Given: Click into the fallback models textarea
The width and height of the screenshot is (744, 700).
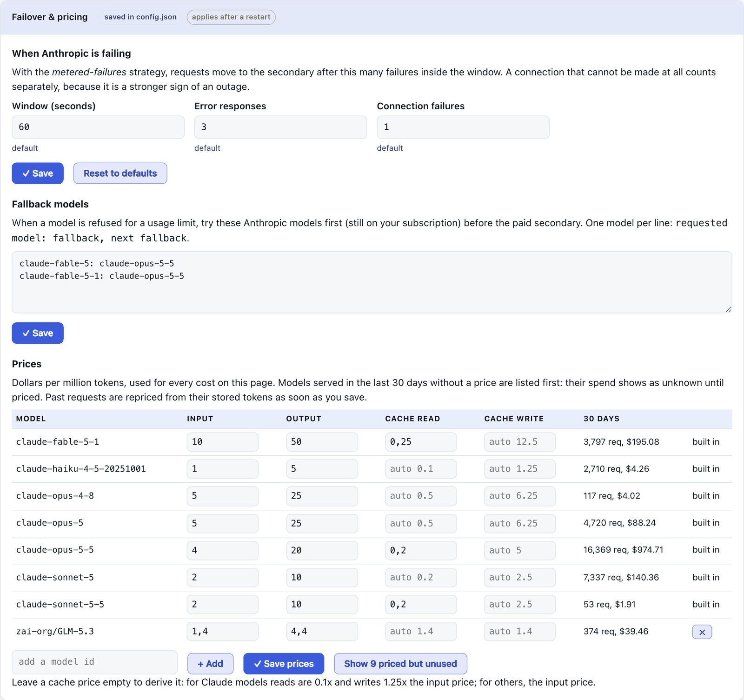Looking at the screenshot, I should pyautogui.click(x=372, y=282).
